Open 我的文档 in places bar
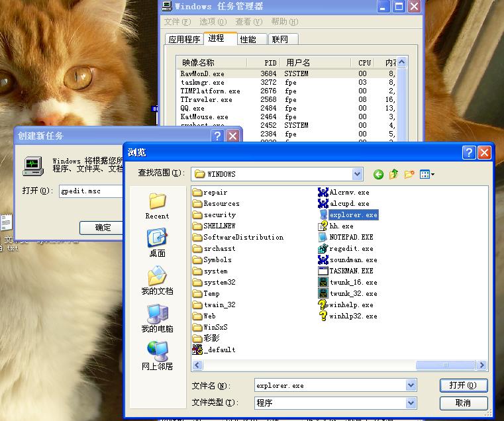The height and width of the screenshot is (421, 504). coord(157,280)
